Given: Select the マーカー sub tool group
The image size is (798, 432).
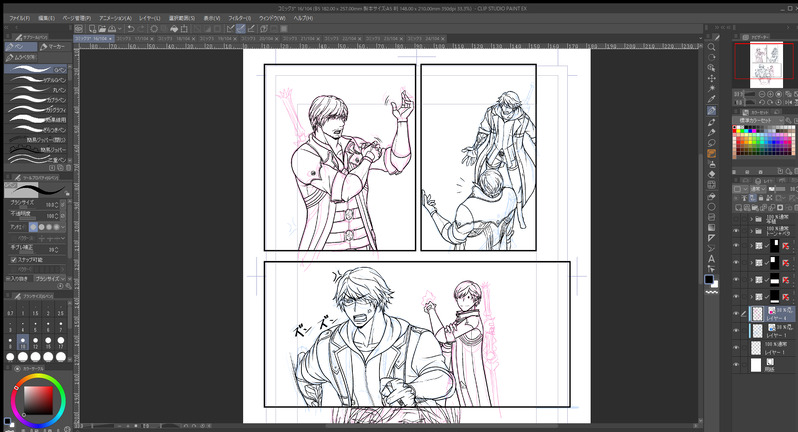Looking at the screenshot, I should (54, 46).
